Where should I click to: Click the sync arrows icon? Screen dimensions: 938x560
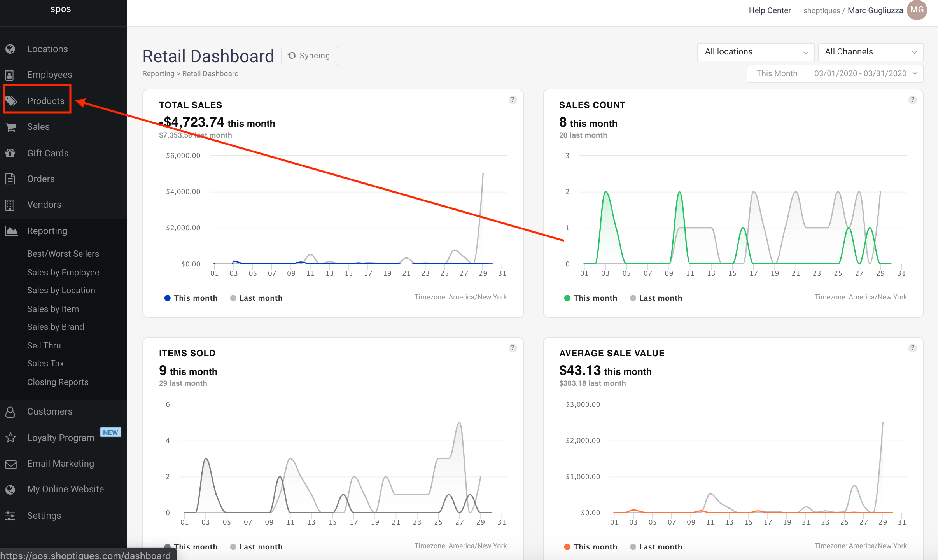[292, 56]
